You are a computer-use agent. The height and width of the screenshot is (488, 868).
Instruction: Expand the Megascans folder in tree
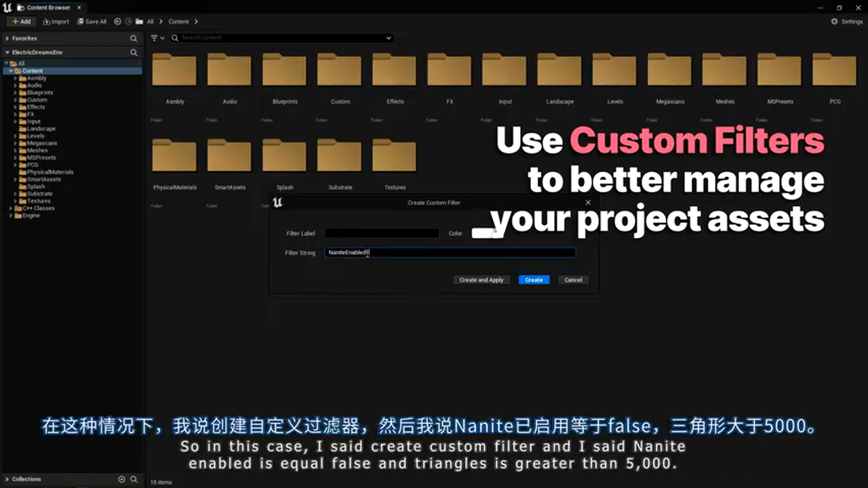click(16, 144)
